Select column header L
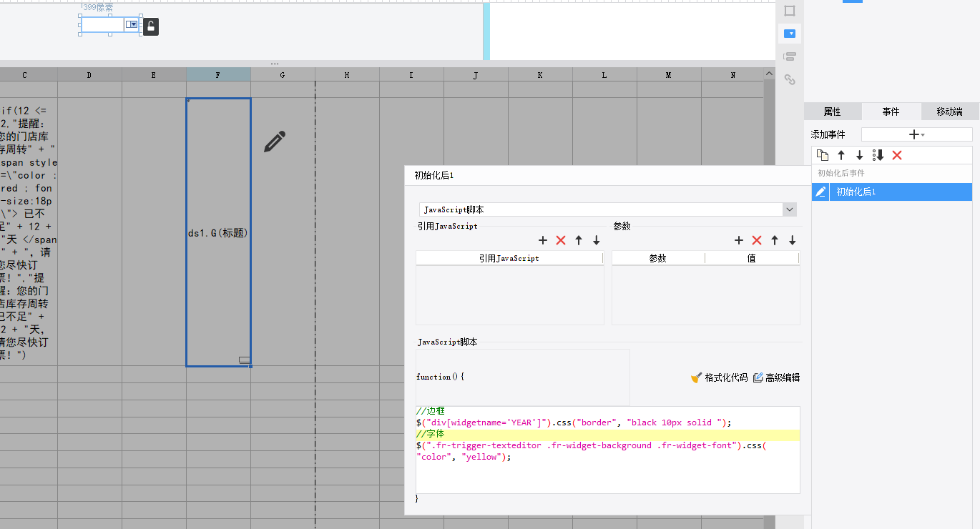Viewport: 980px width, 529px height. (x=604, y=74)
